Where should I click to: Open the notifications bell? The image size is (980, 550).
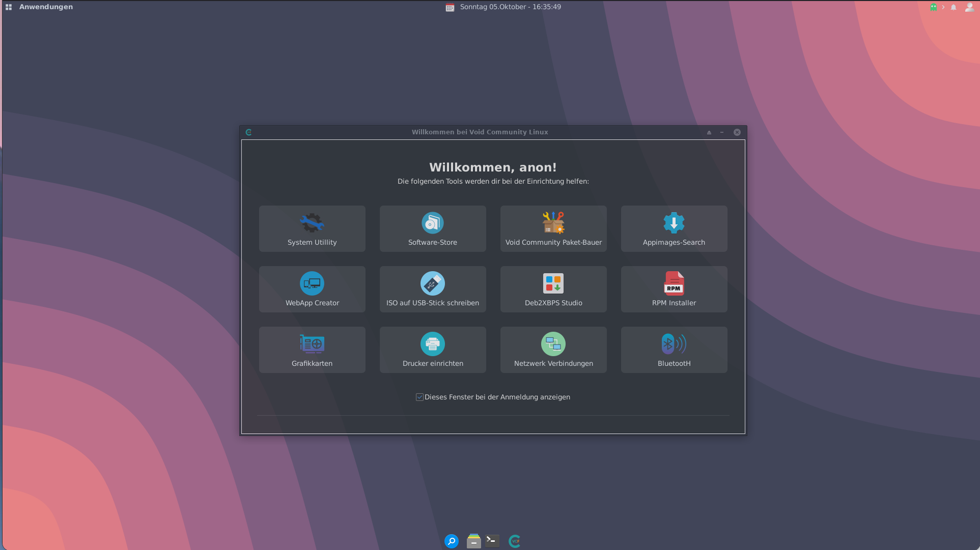(953, 7)
